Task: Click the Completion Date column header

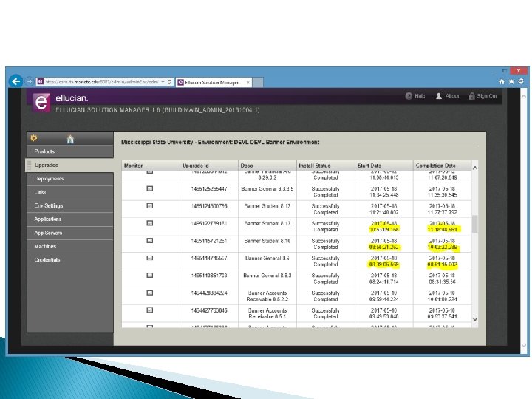Action: click(443, 166)
